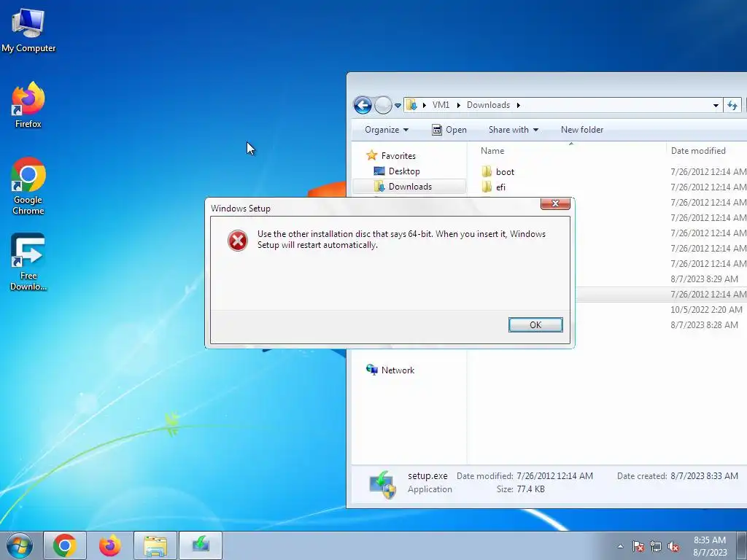Select Network in the navigation pane
Image resolution: width=747 pixels, height=560 pixels.
pyautogui.click(x=391, y=370)
